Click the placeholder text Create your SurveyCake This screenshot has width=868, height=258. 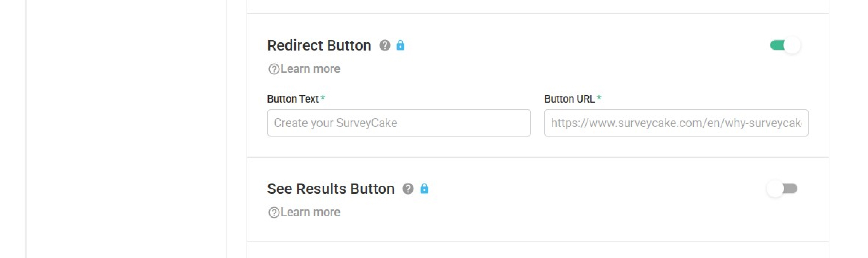tap(335, 123)
